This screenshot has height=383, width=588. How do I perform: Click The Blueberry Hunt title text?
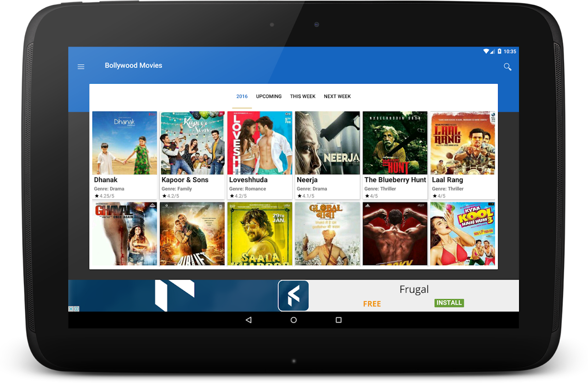point(395,180)
